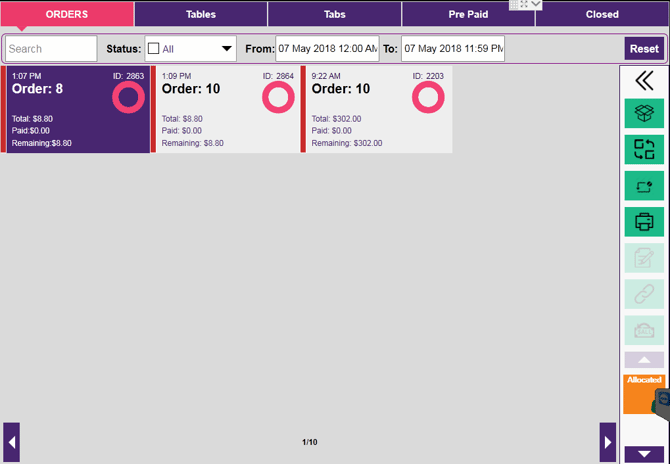Select pink circle on Order 8
Image resolution: width=670 pixels, height=464 pixels.
[x=129, y=97]
